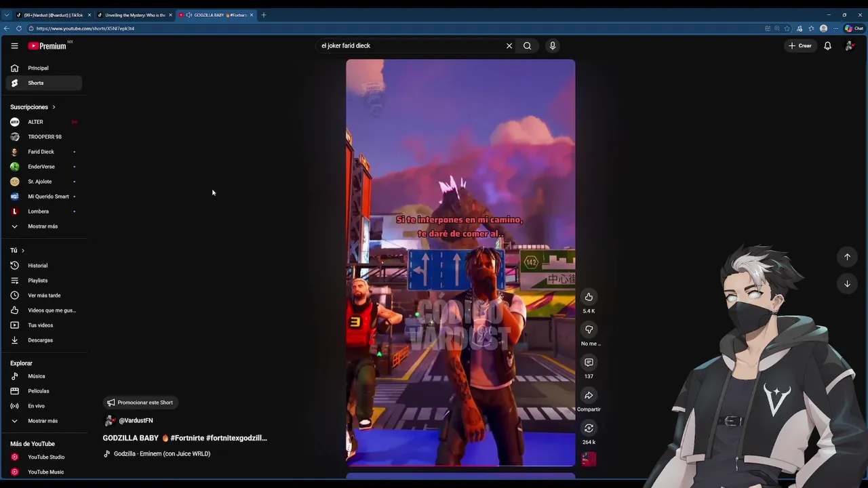Open the browser profile avatar
Screen dimensions: 868x488
point(823,28)
